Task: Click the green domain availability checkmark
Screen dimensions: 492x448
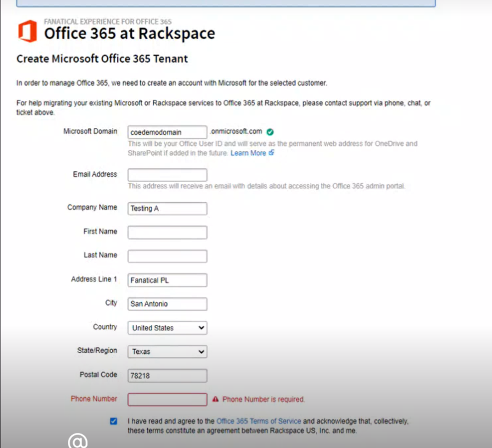Action: click(270, 132)
